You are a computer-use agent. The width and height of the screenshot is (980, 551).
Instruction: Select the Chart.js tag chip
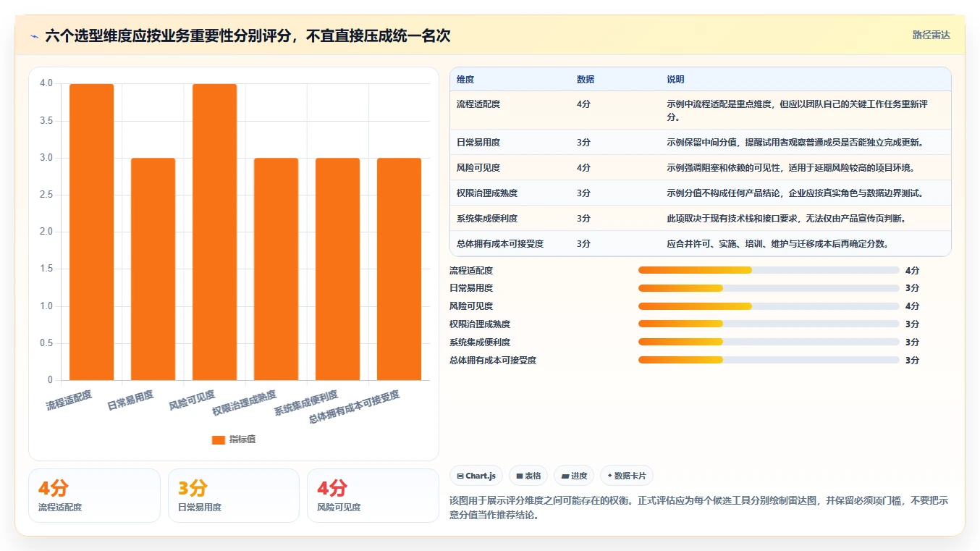point(476,476)
